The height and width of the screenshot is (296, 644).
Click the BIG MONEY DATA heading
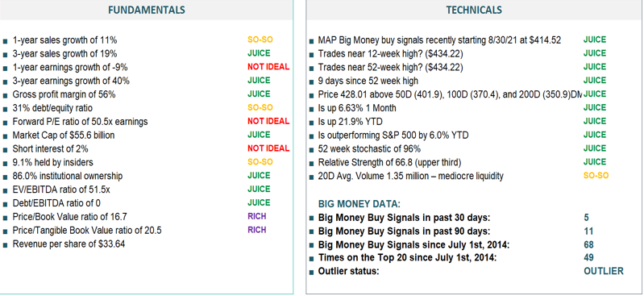coord(359,203)
